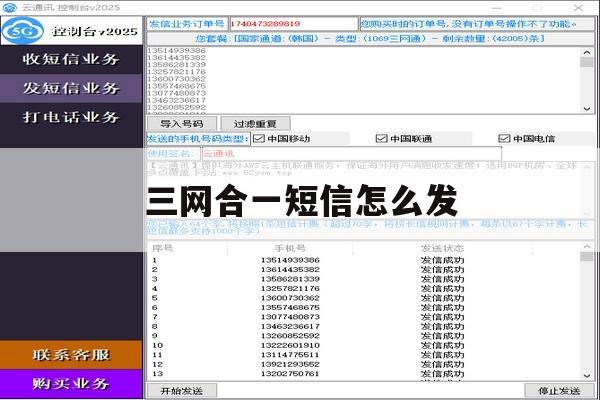600x400 pixels.
Task: Select table row with 13463236617
Action: 364,327
